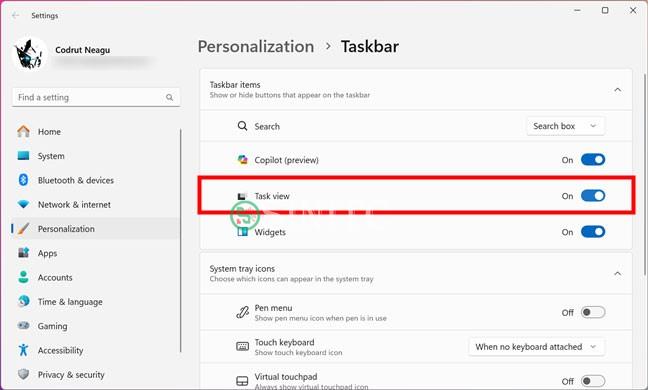The height and width of the screenshot is (390, 648).
Task: Click the magnifier icon in the search field
Action: pyautogui.click(x=169, y=98)
